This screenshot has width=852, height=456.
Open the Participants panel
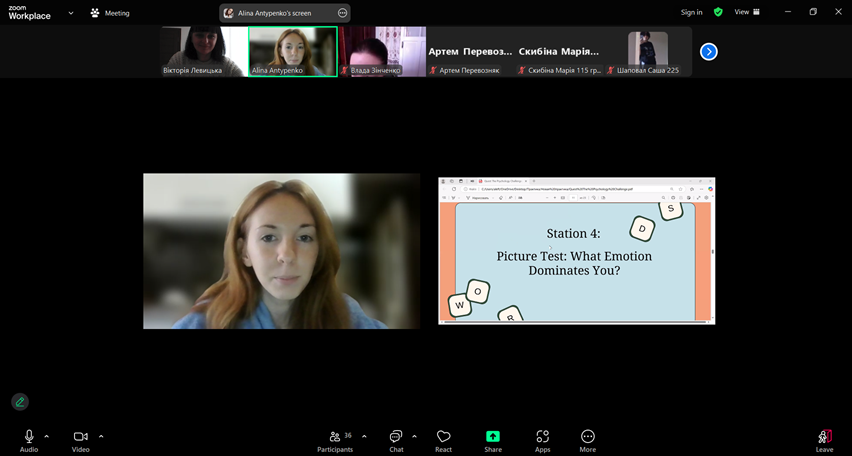click(335, 441)
